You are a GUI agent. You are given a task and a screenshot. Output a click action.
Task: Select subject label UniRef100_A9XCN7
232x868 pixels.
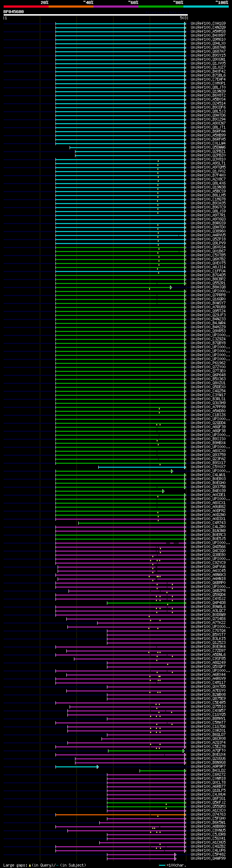tap(208, 123)
